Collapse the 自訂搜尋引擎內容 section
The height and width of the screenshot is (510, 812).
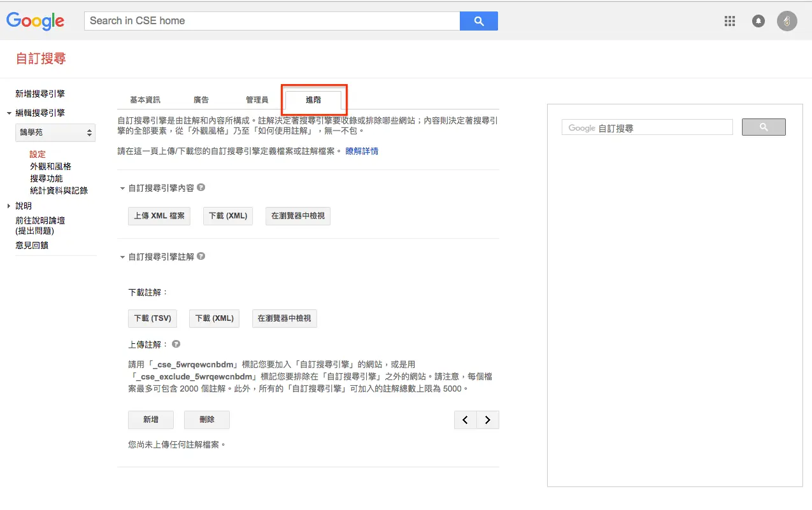122,188
